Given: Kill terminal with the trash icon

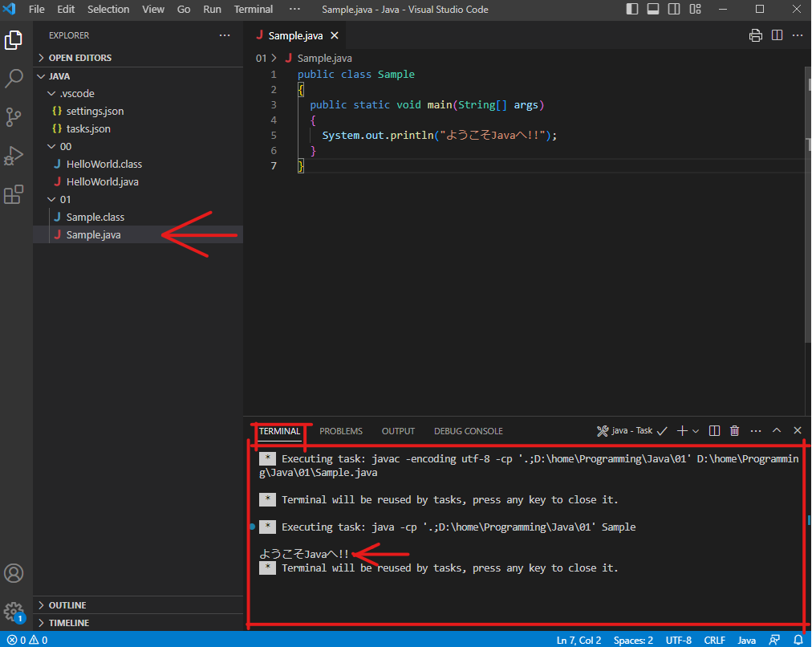Looking at the screenshot, I should click(734, 431).
